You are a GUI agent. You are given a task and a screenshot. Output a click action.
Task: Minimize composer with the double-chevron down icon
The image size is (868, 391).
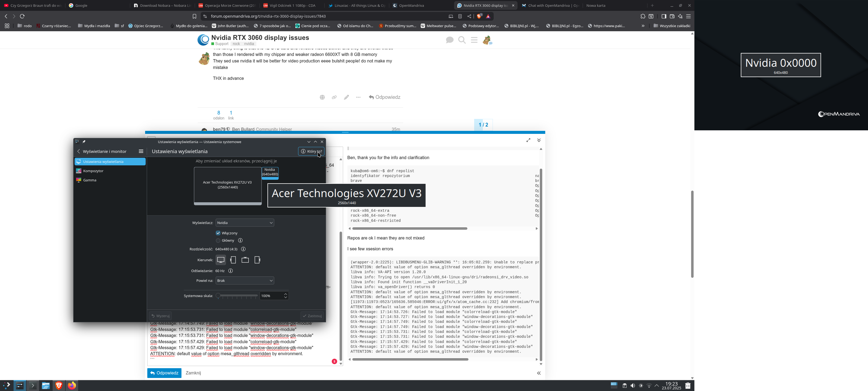pyautogui.click(x=539, y=140)
